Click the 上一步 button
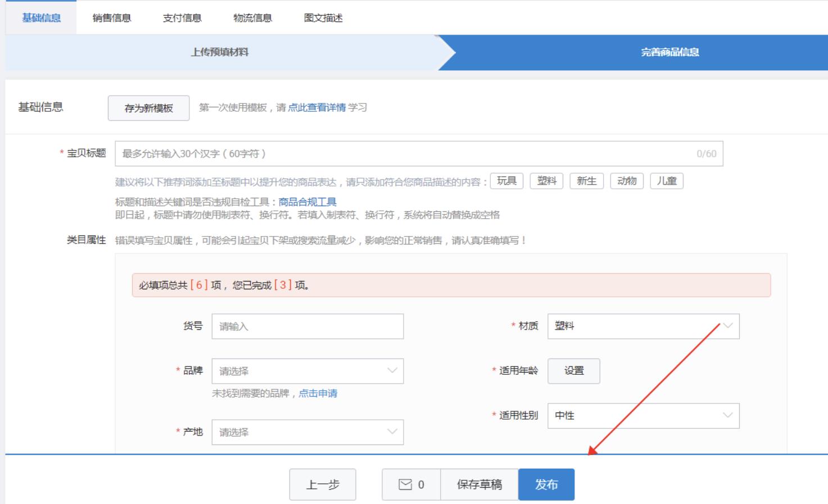Image resolution: width=828 pixels, height=504 pixels. [323, 484]
